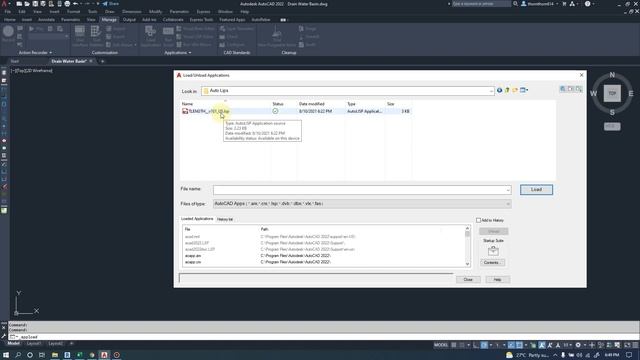Image resolution: width=640 pixels, height=360 pixels.
Task: Open the workspace switching gear in status bar
Action: pyautogui.click(x=578, y=345)
